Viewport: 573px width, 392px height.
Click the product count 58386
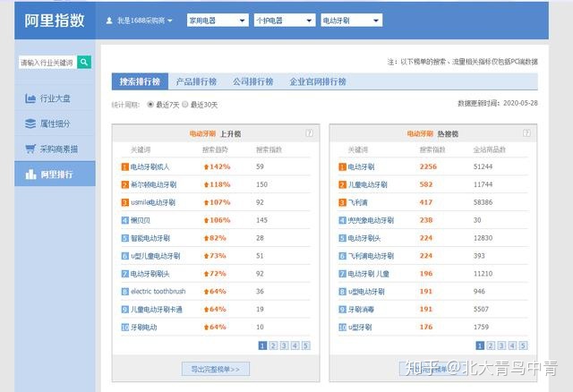pos(483,202)
